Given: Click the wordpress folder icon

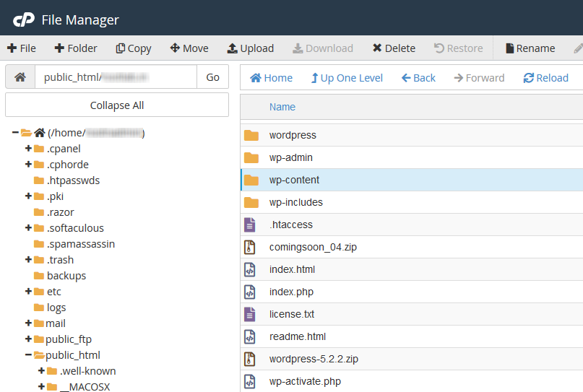Looking at the screenshot, I should pos(251,135).
